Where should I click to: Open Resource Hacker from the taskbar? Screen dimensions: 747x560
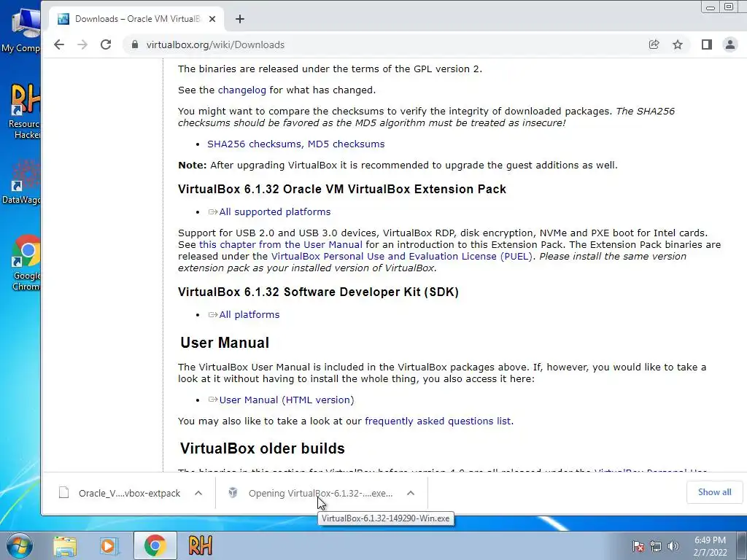[200, 545]
